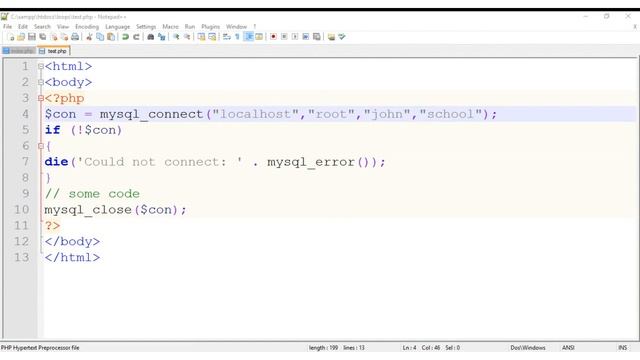Open the Run menu
640x360 pixels.
[x=190, y=27]
